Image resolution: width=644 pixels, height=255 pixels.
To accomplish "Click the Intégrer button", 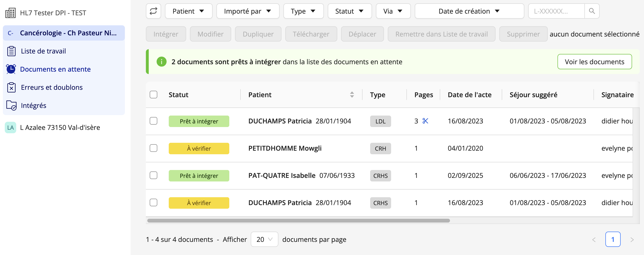I will tap(166, 34).
